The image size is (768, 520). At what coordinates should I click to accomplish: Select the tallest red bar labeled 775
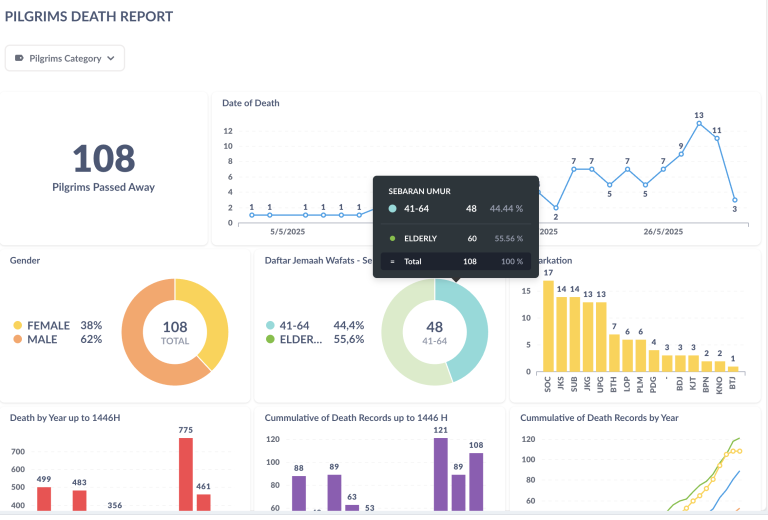[185, 475]
